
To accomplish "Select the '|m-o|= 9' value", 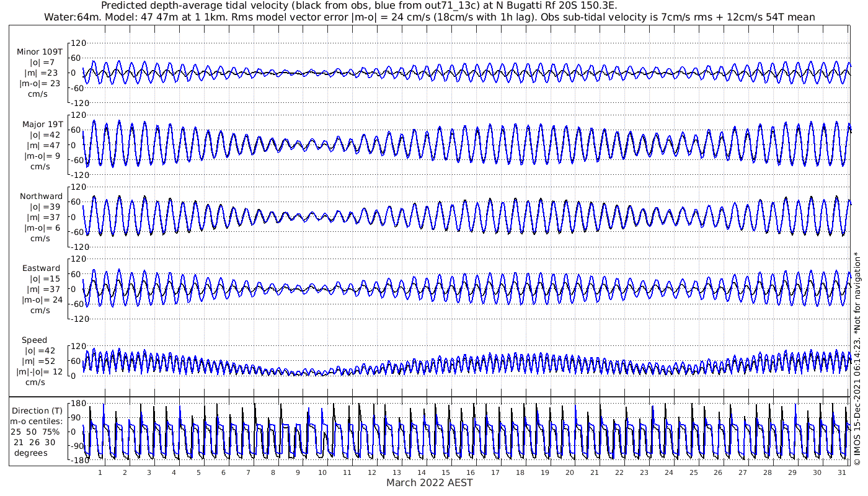I will [42, 156].
